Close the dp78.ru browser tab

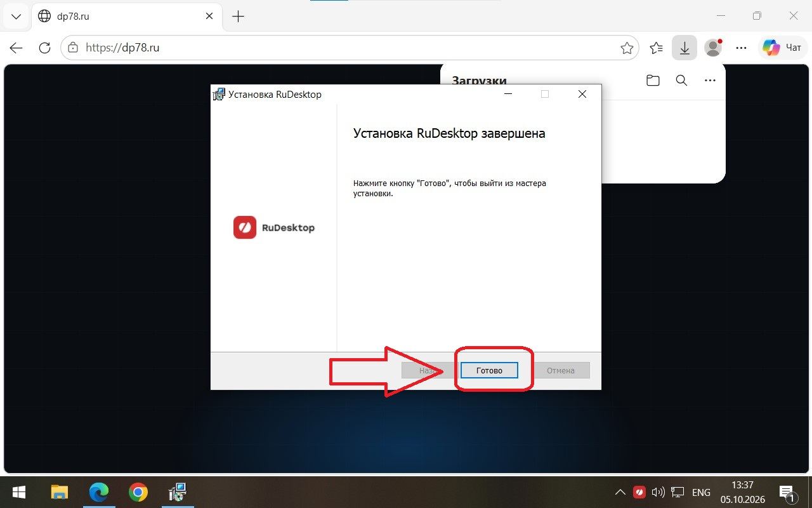click(210, 17)
